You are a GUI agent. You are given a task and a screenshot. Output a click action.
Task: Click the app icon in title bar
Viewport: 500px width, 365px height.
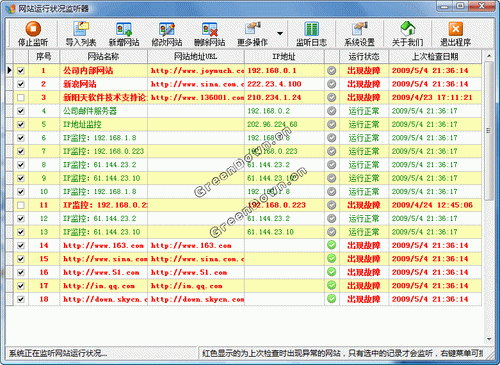pos(10,8)
